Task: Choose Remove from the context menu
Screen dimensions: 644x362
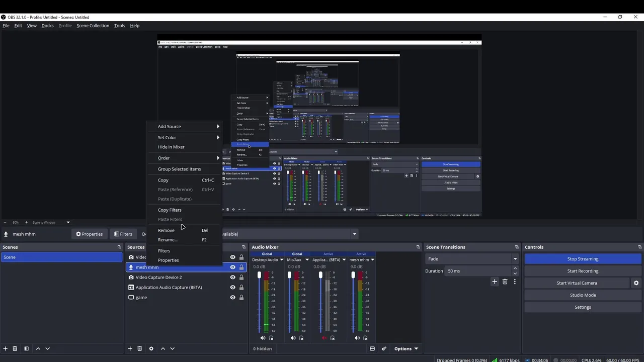Action: point(166,230)
